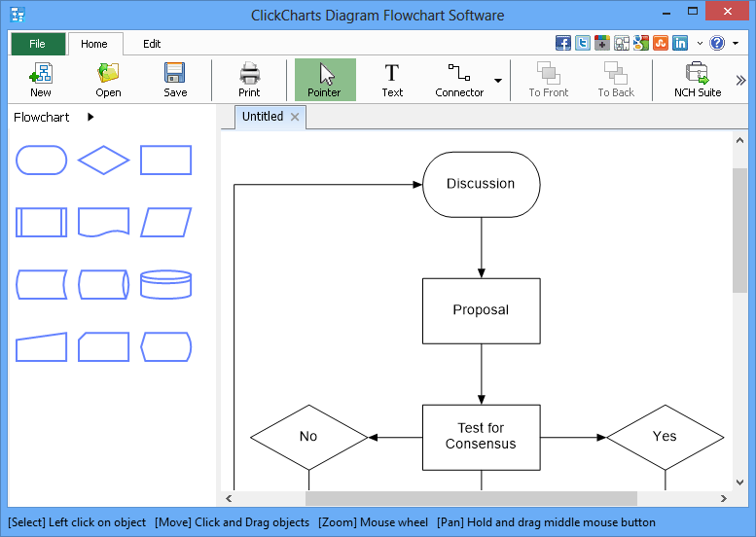Image resolution: width=756 pixels, height=537 pixels.
Task: Click the horizontal scrollbar right arrow
Action: [x=723, y=498]
